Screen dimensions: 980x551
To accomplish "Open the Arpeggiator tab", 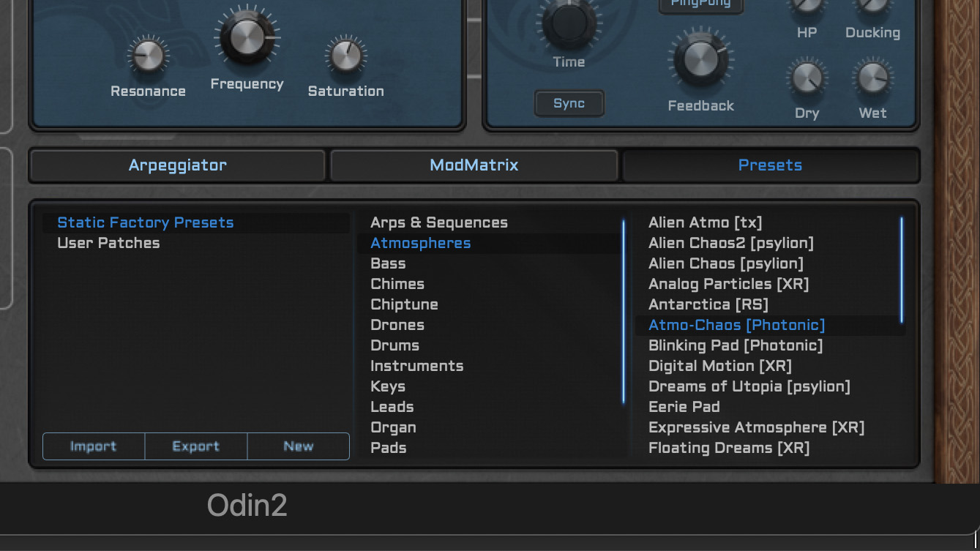I will [177, 165].
